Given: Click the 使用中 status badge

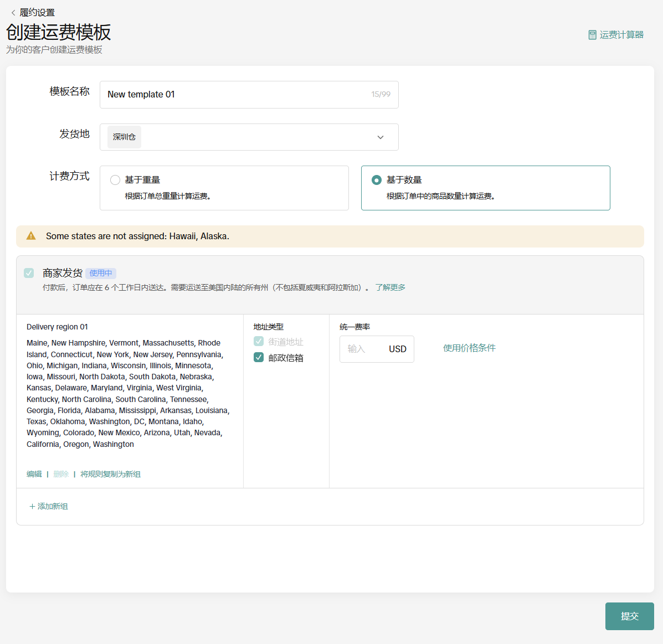Looking at the screenshot, I should [101, 273].
